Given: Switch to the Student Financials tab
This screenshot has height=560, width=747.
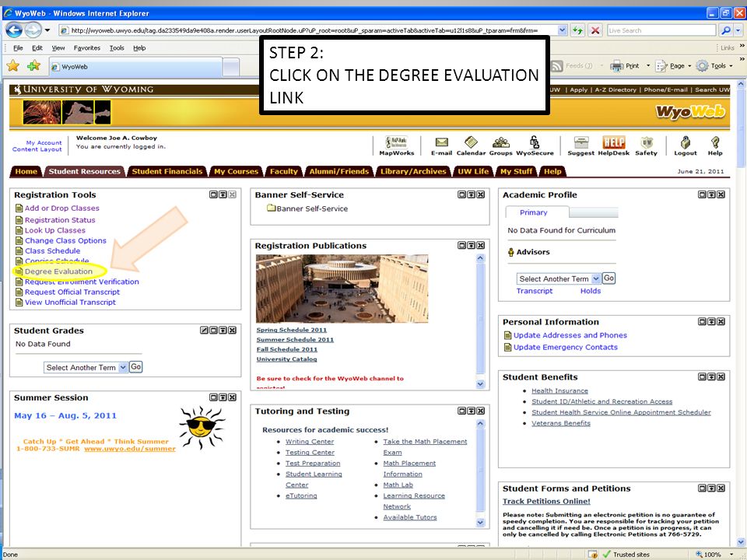Looking at the screenshot, I should tap(167, 171).
